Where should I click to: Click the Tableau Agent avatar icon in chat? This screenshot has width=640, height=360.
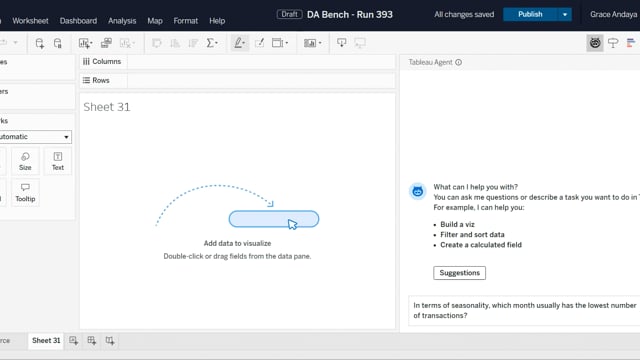tap(418, 191)
